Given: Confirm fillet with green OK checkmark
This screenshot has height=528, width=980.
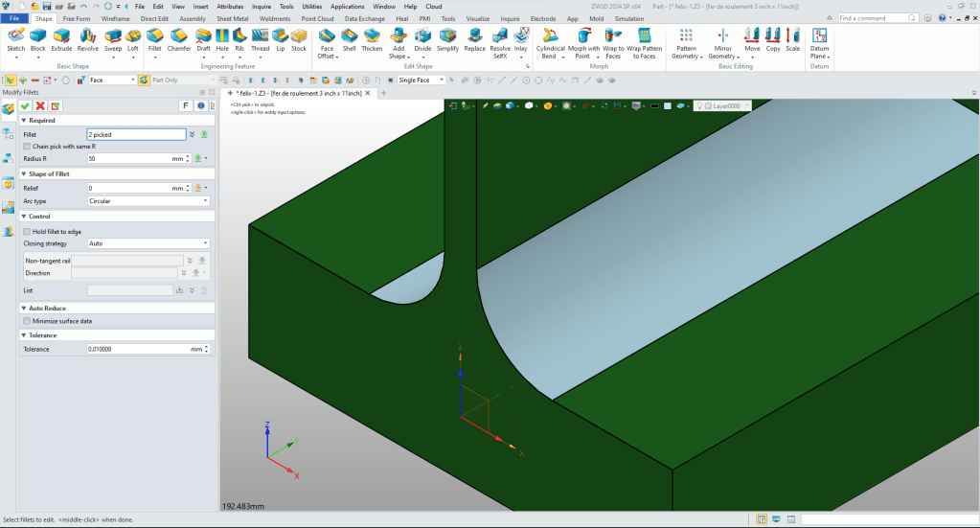Looking at the screenshot, I should pyautogui.click(x=26, y=105).
